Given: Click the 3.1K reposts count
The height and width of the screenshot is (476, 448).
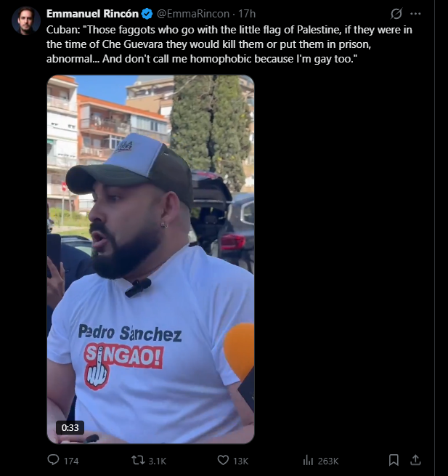Looking at the screenshot, I should pos(157,461).
